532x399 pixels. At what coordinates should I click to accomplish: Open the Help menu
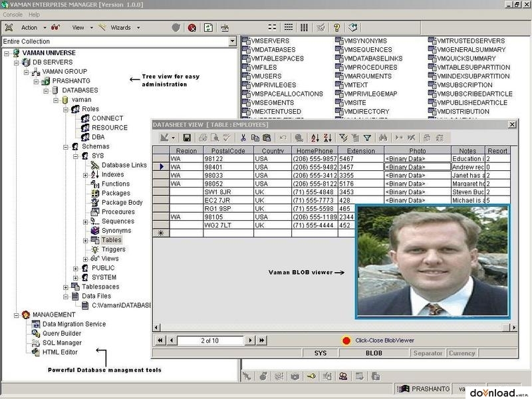pos(34,15)
